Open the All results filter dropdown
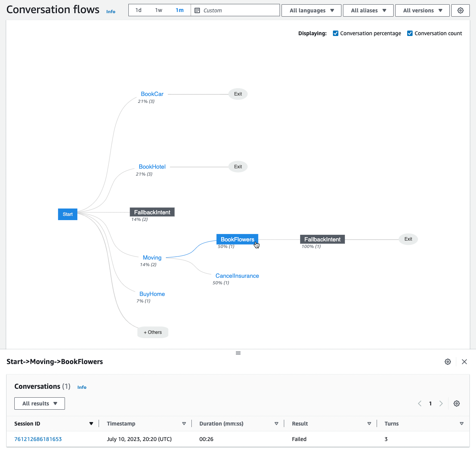The width and height of the screenshot is (476, 453). (39, 403)
